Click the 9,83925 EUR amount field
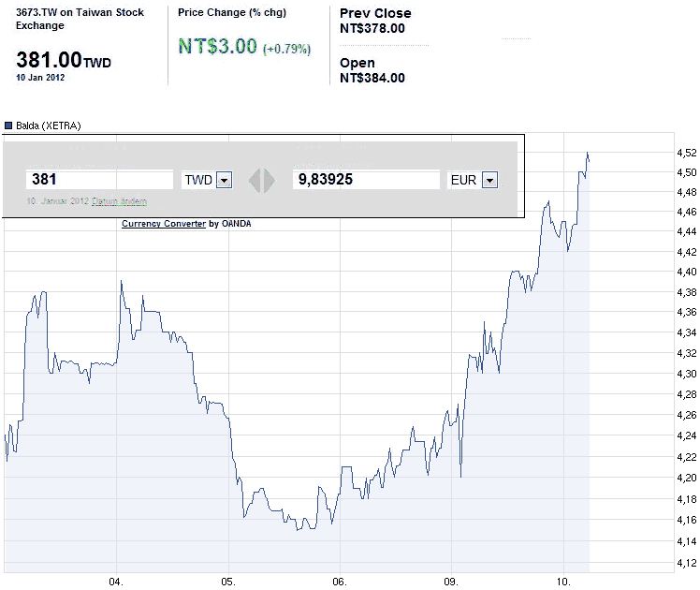This screenshot has height=590, width=700. [x=366, y=180]
